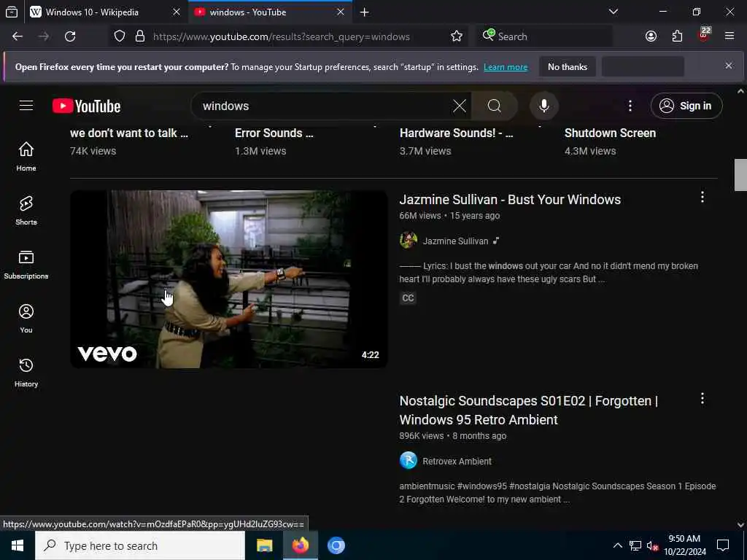List all tabs with the dropdown arrow

pyautogui.click(x=614, y=12)
